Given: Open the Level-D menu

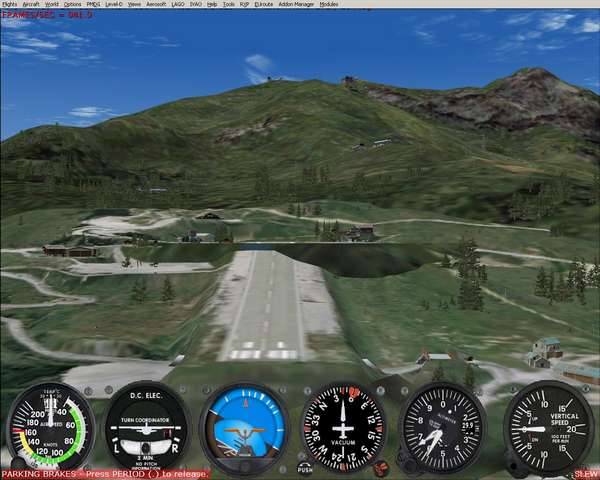Looking at the screenshot, I should point(114,4).
